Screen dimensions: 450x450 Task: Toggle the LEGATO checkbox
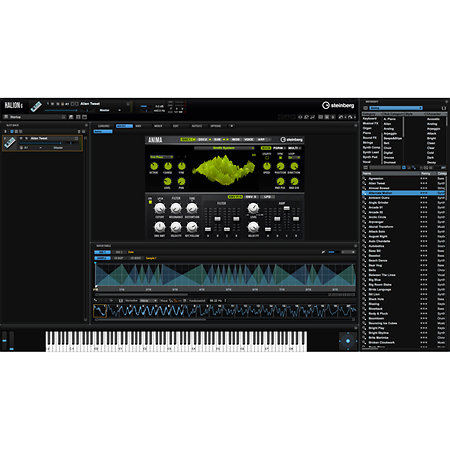[x=267, y=157]
